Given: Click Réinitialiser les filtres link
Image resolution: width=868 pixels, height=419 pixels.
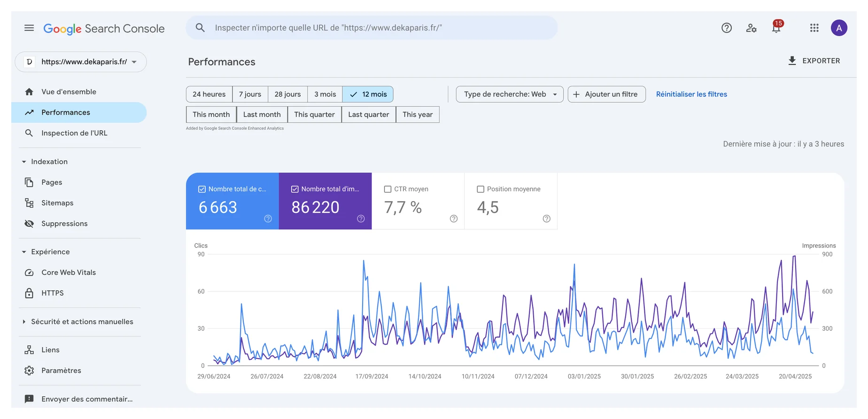Looking at the screenshot, I should [x=691, y=94].
